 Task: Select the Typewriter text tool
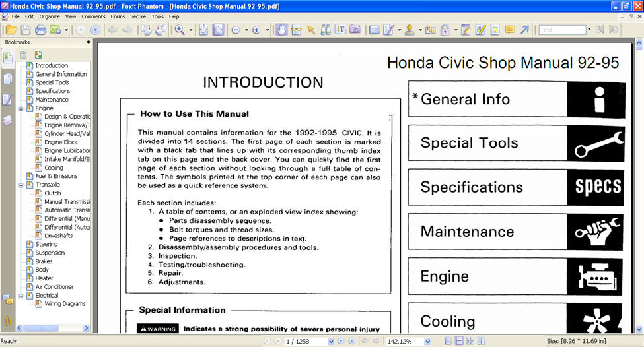tap(340, 30)
